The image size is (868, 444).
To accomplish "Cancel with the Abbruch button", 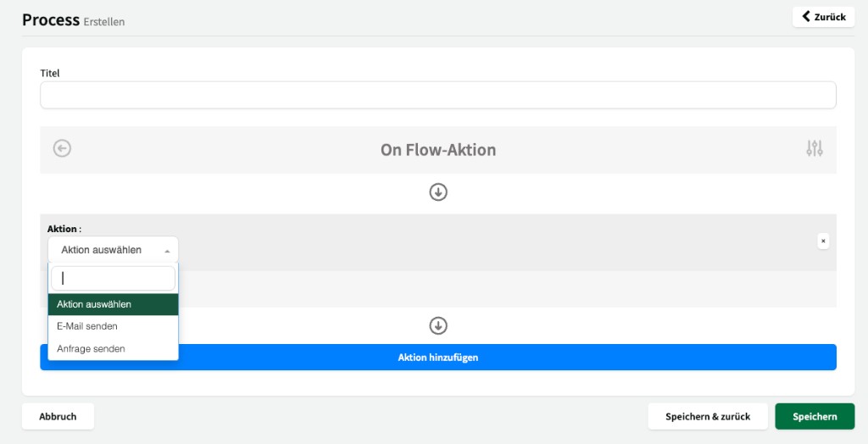I will pyautogui.click(x=58, y=416).
